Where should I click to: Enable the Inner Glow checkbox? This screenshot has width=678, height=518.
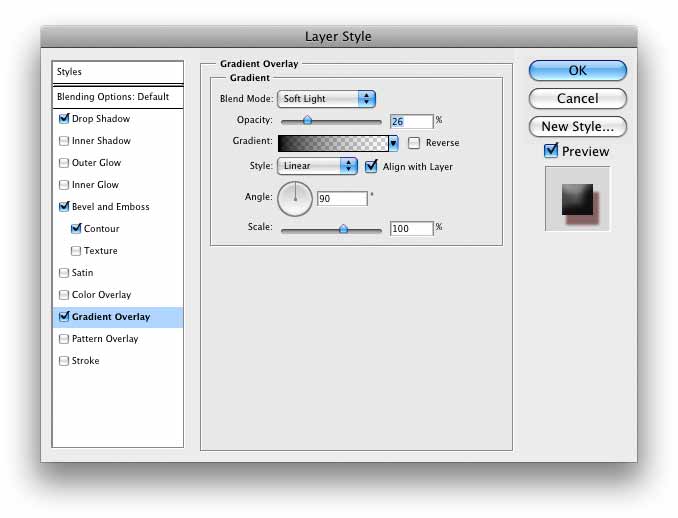pos(64,185)
